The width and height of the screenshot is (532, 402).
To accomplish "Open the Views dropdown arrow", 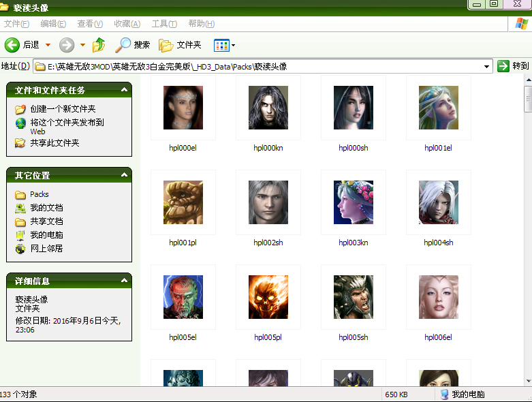I will point(234,46).
